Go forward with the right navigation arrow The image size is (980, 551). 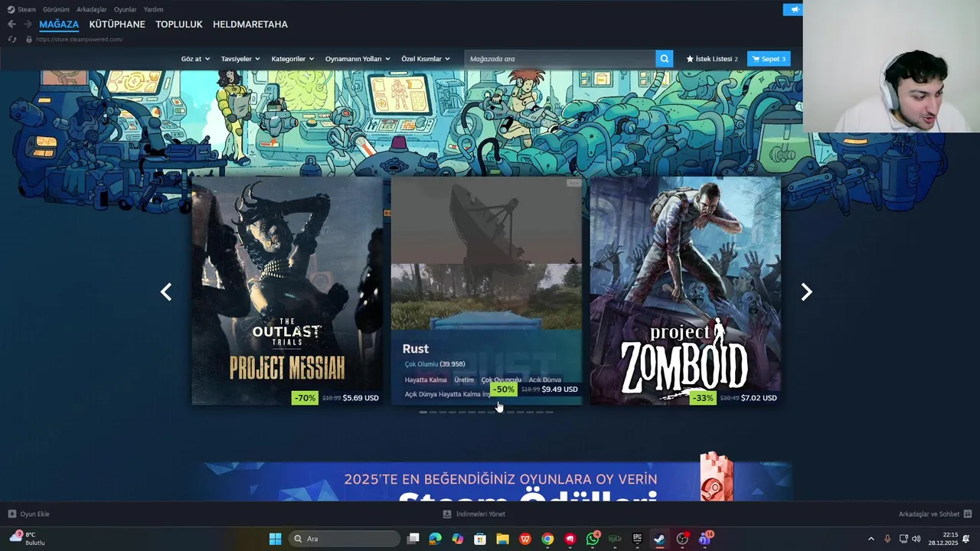[x=28, y=24]
